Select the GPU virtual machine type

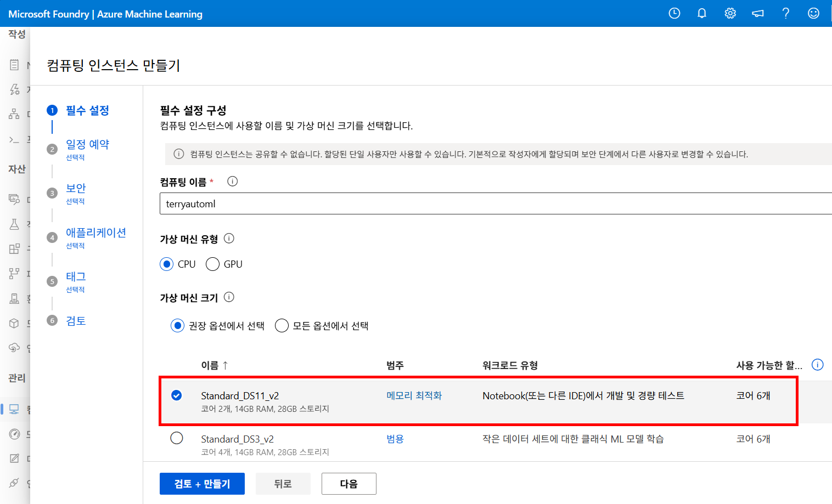[212, 264]
